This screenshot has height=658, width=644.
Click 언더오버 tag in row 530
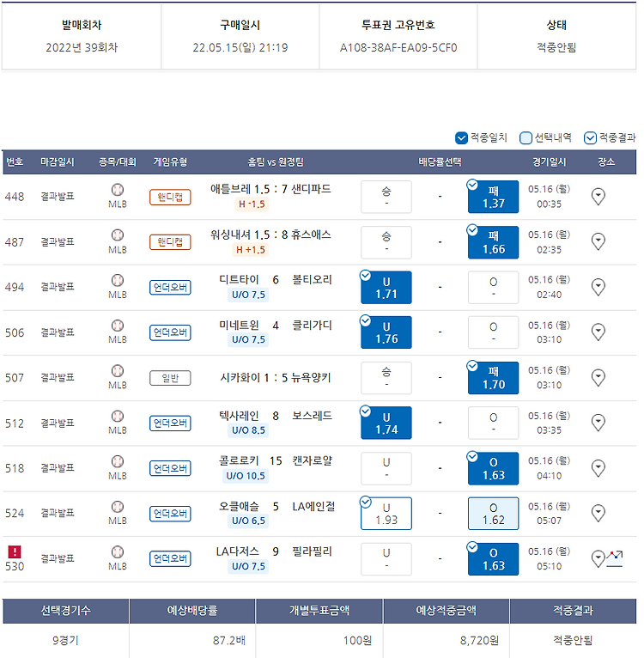170,558
